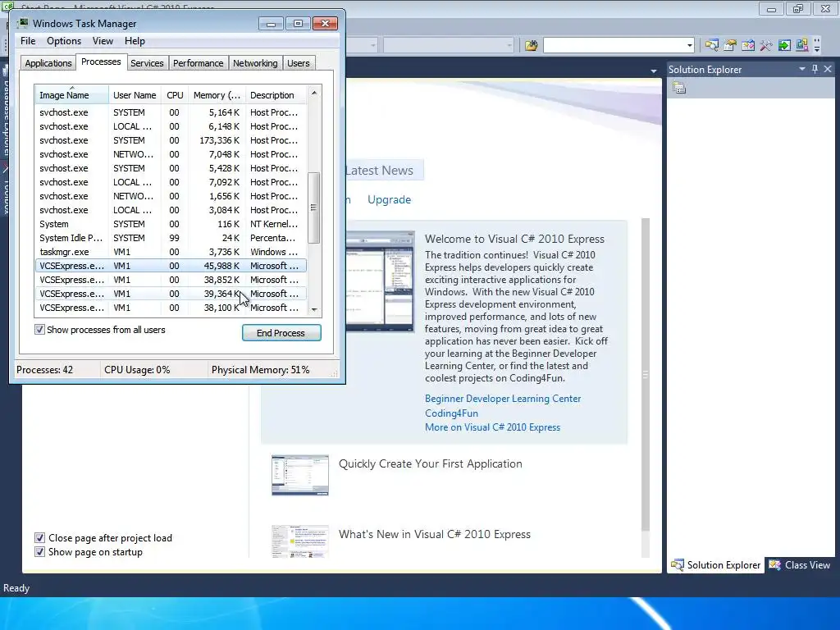Open Task Manager View menu
840x630 pixels.
tap(103, 41)
